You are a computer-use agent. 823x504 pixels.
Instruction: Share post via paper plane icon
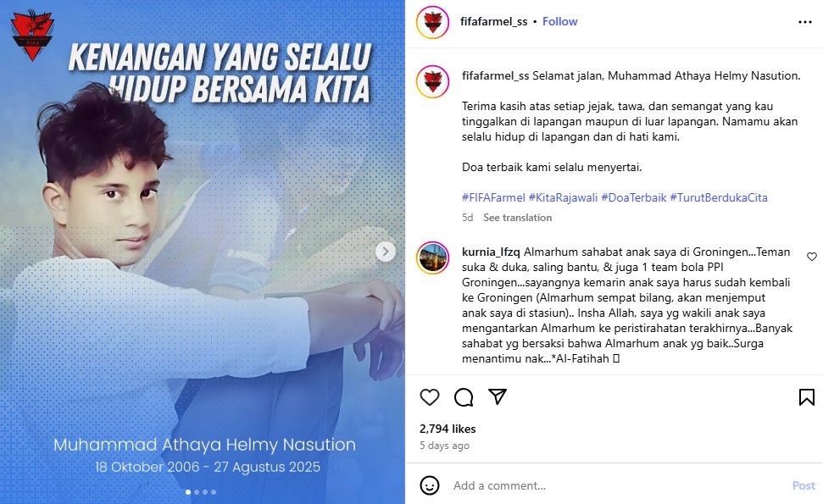(497, 396)
